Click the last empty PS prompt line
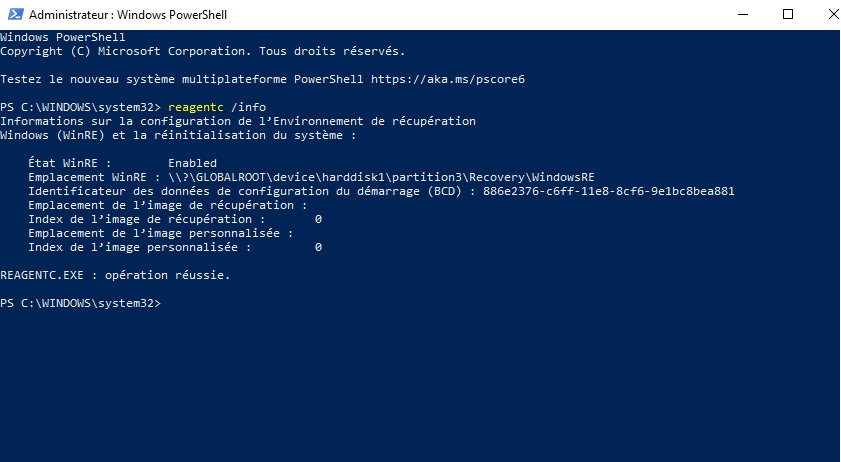This screenshot has width=841, height=462. [80, 303]
